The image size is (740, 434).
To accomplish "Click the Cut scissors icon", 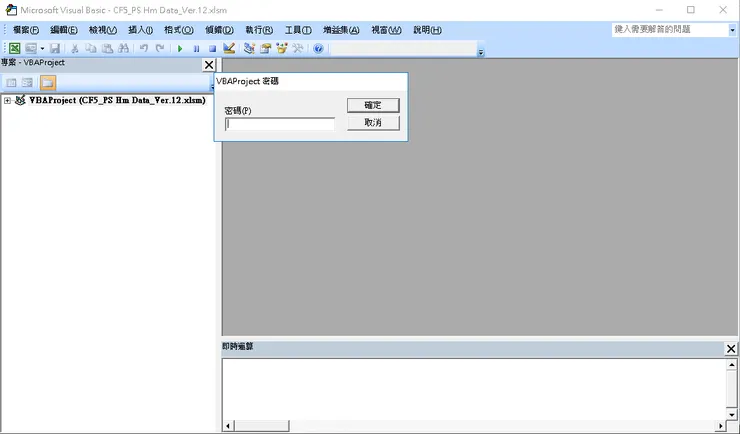I will [x=74, y=48].
